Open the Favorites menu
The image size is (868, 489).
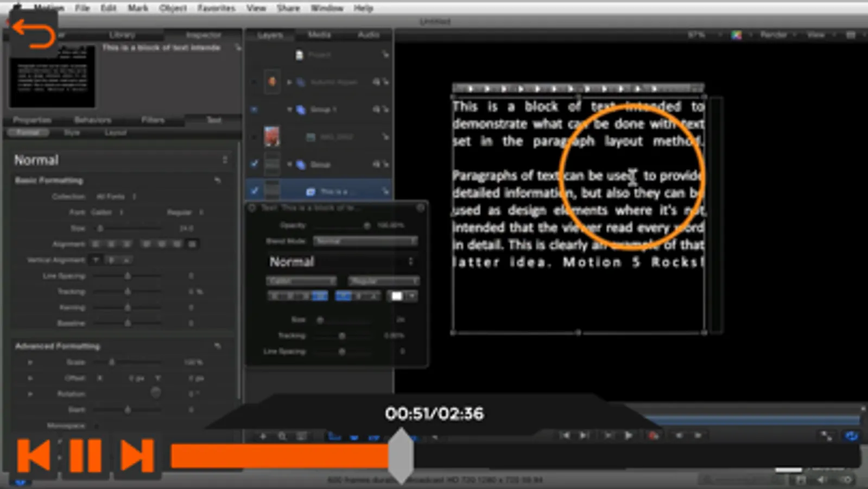pos(217,8)
